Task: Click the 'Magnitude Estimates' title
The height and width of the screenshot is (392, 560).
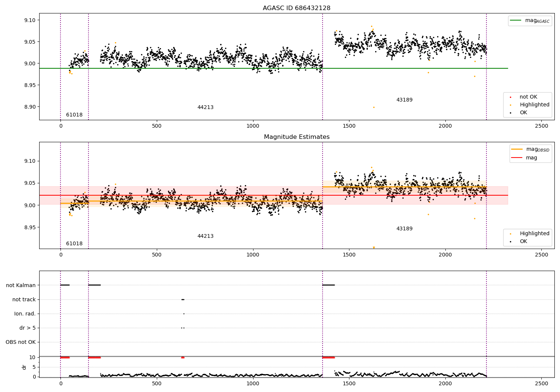Action: point(296,137)
